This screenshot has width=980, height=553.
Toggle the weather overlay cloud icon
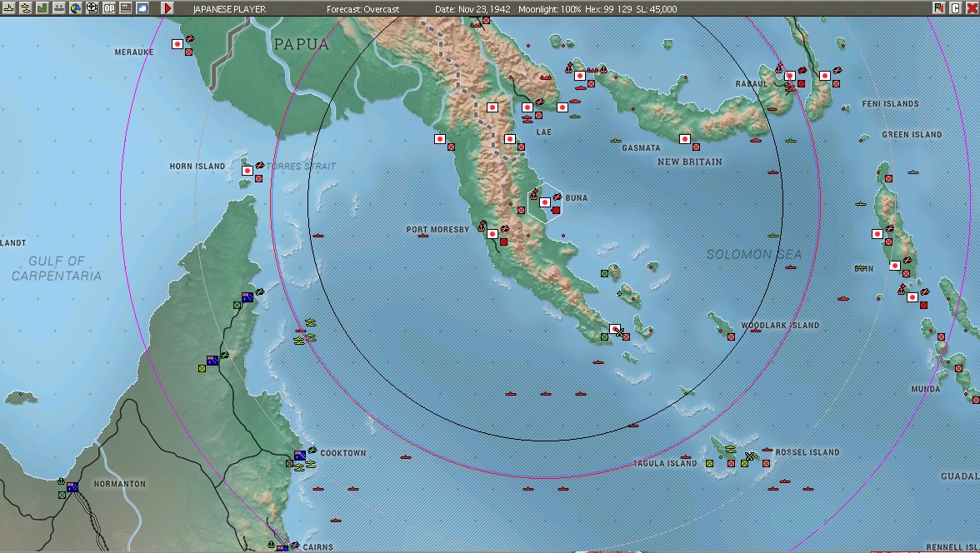(142, 7)
